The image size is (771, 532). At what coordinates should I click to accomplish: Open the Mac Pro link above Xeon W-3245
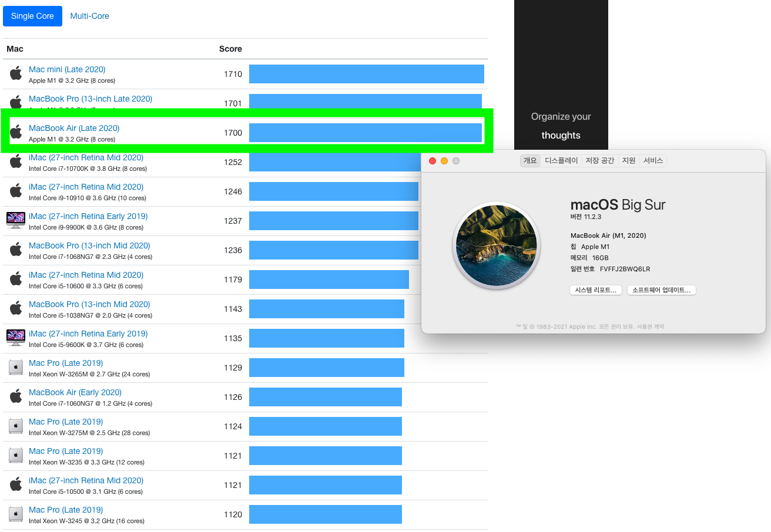coord(66,510)
